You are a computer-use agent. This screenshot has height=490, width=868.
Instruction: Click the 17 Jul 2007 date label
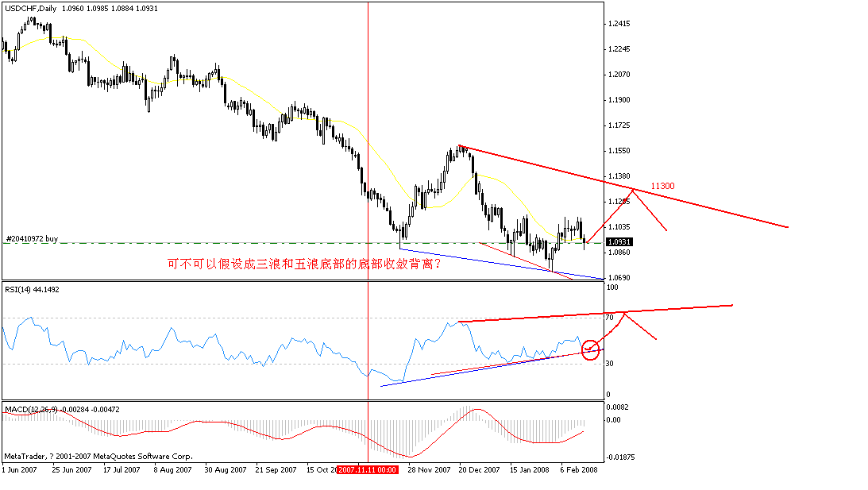(122, 470)
